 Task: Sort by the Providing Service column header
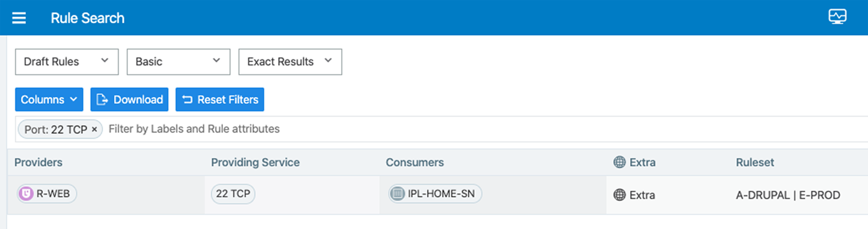click(255, 162)
